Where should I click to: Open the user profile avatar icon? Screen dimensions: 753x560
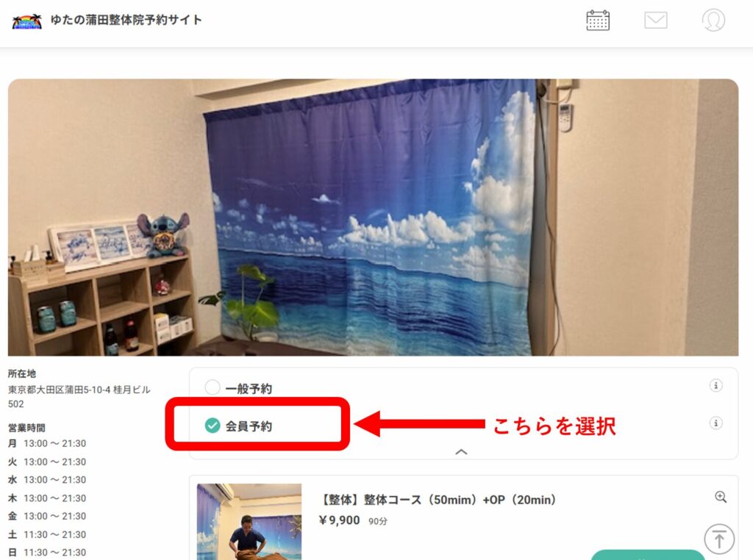click(713, 20)
